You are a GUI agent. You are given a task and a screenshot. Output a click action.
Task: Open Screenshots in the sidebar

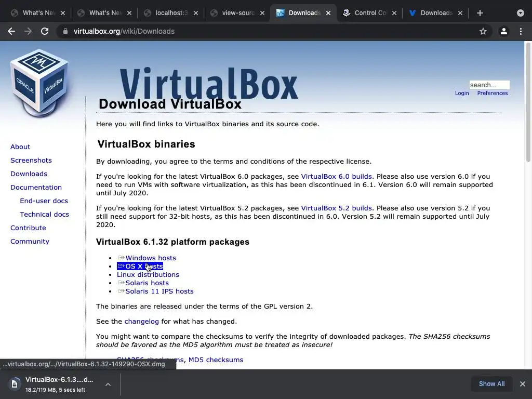pos(31,160)
